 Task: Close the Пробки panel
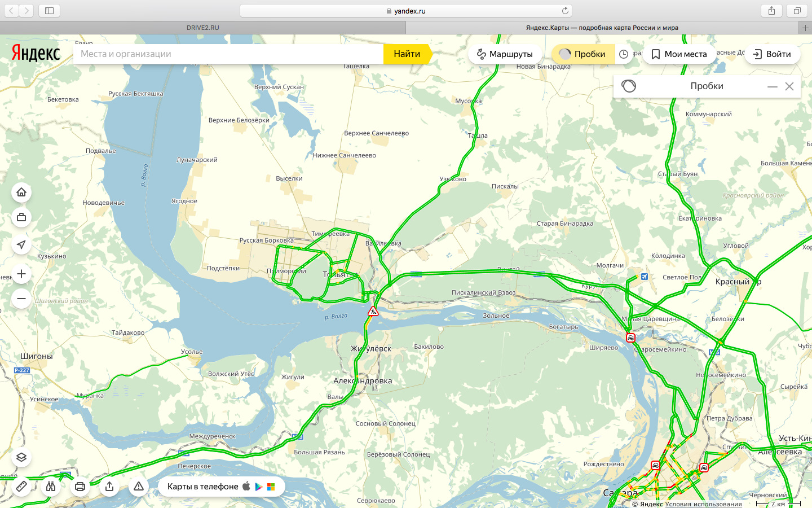click(x=789, y=86)
